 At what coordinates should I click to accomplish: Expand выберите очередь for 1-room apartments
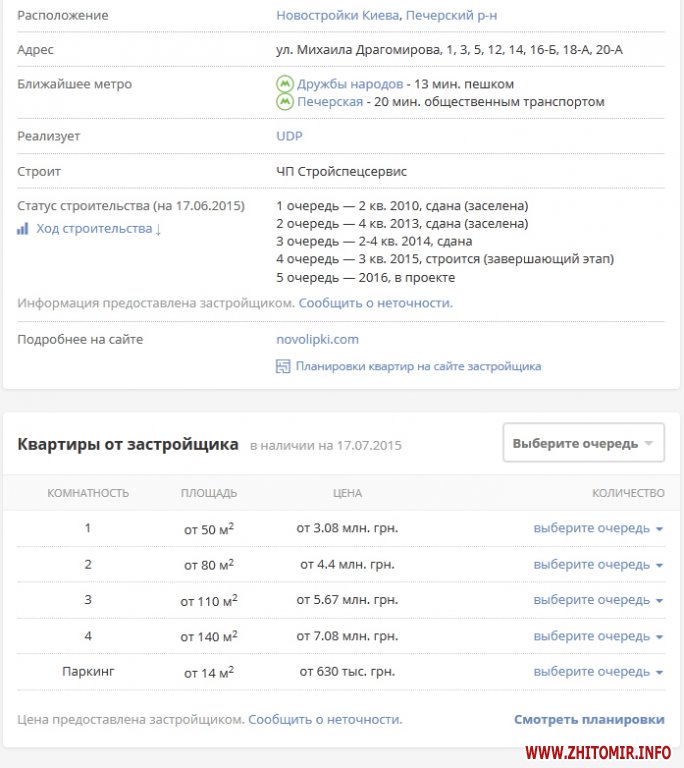598,528
